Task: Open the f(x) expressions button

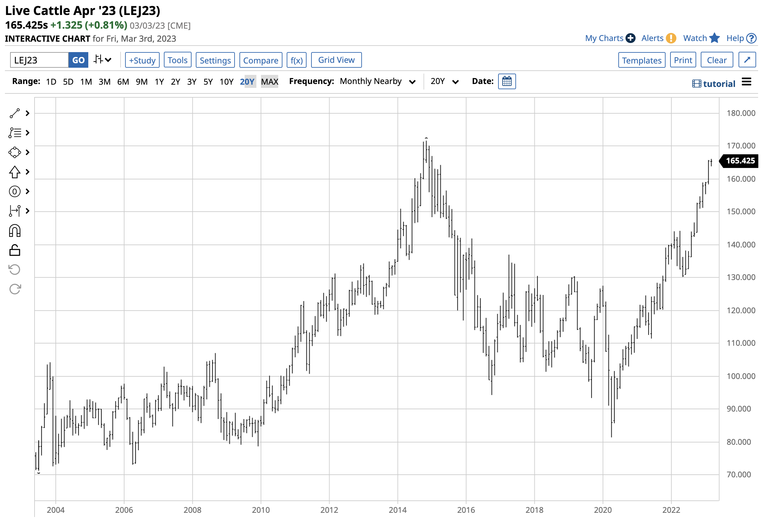Action: point(296,60)
